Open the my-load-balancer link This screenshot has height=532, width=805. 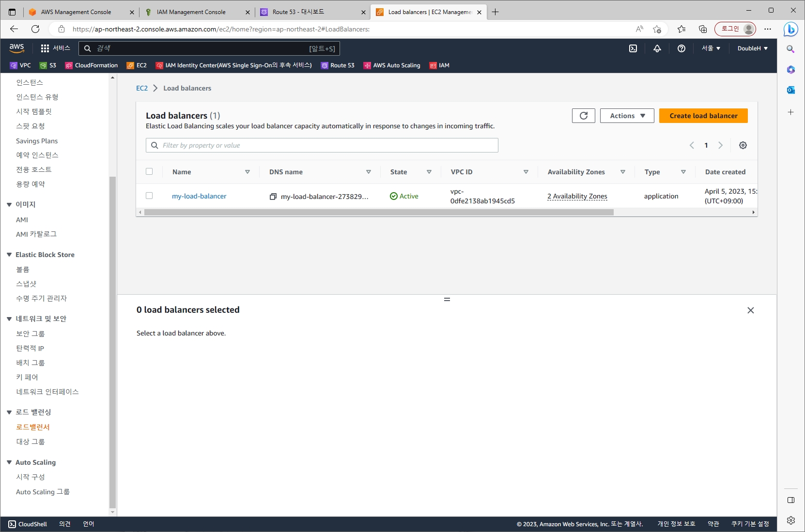pos(199,196)
